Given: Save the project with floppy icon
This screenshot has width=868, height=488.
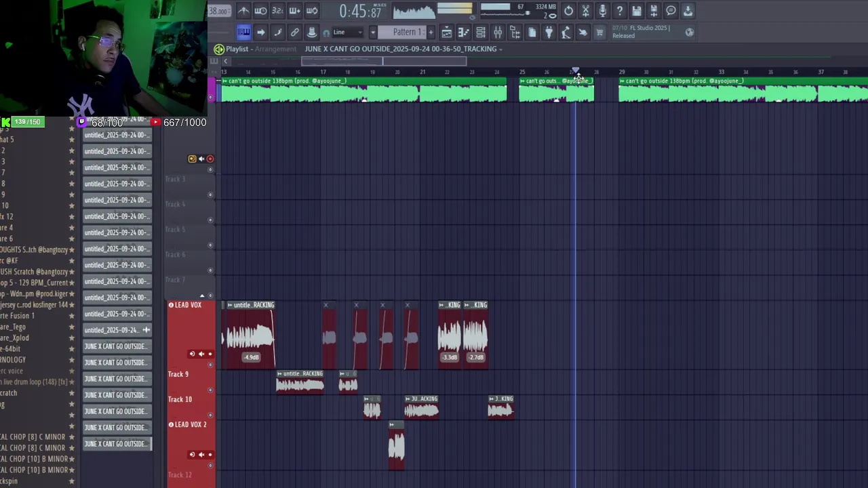Looking at the screenshot, I should [x=636, y=10].
